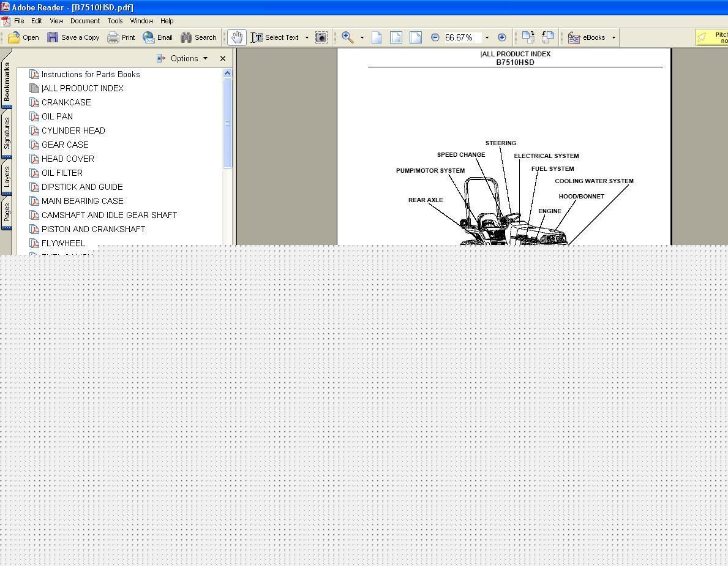The image size is (728, 566).
Task: Click the PUMP/MOTOR SYSTEM diagram label
Action: tap(430, 171)
